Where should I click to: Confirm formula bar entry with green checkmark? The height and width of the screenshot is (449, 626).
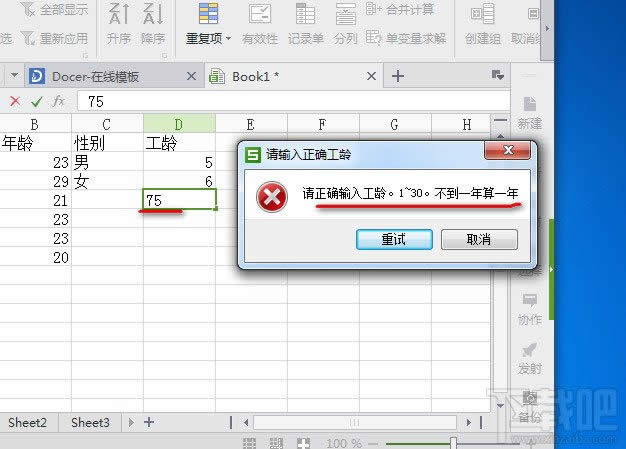click(x=36, y=101)
